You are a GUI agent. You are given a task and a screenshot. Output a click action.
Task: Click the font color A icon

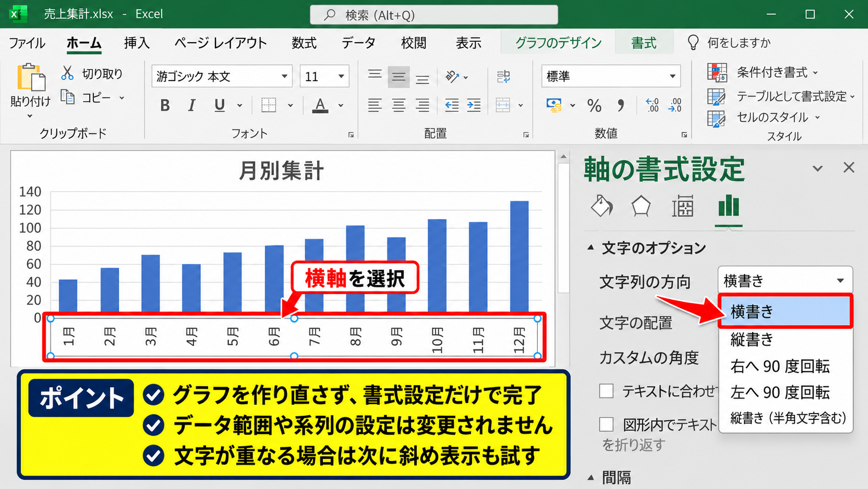[320, 105]
